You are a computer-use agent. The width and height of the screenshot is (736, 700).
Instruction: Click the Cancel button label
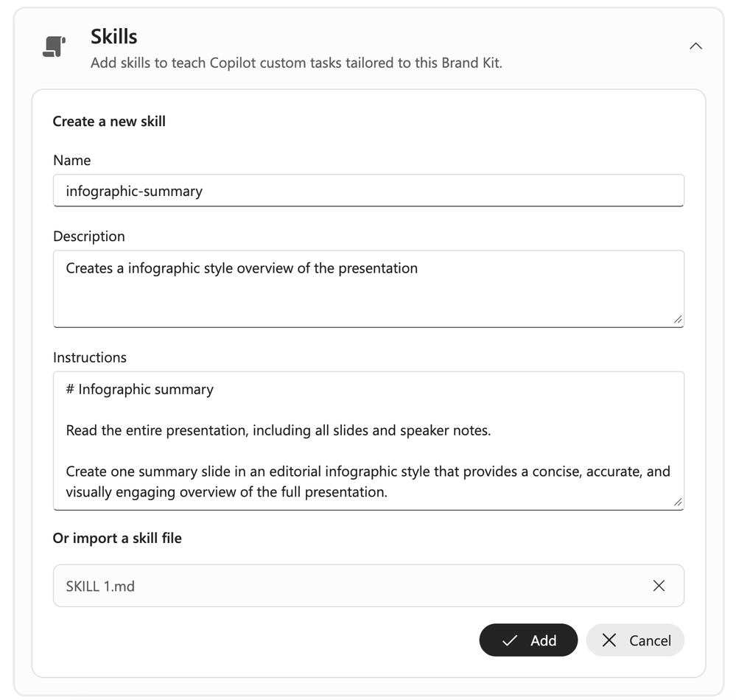650,640
